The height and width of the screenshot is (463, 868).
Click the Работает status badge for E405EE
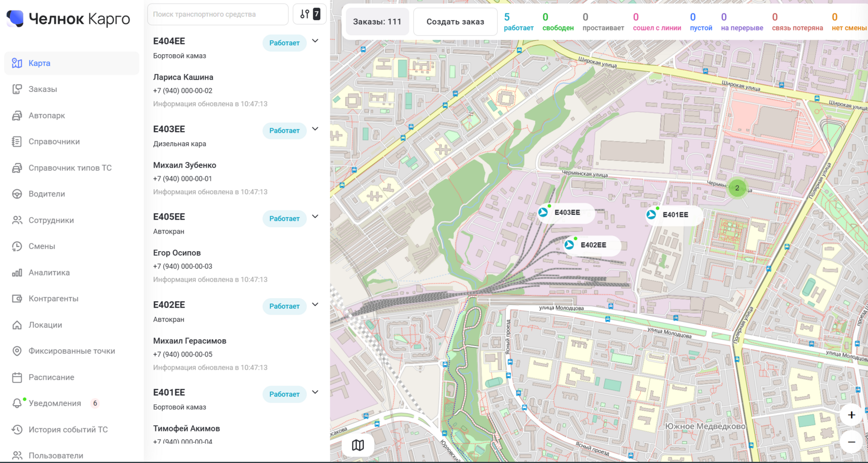pyautogui.click(x=284, y=219)
